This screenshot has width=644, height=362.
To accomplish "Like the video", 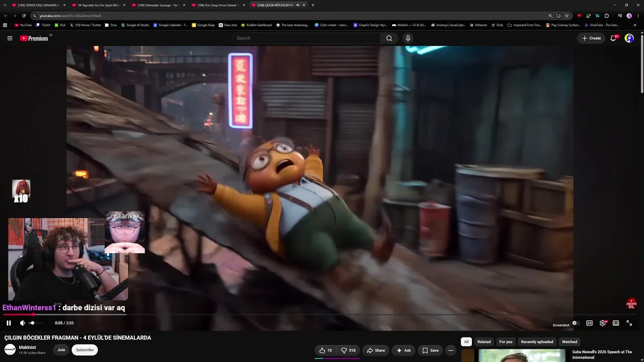I will click(x=325, y=350).
